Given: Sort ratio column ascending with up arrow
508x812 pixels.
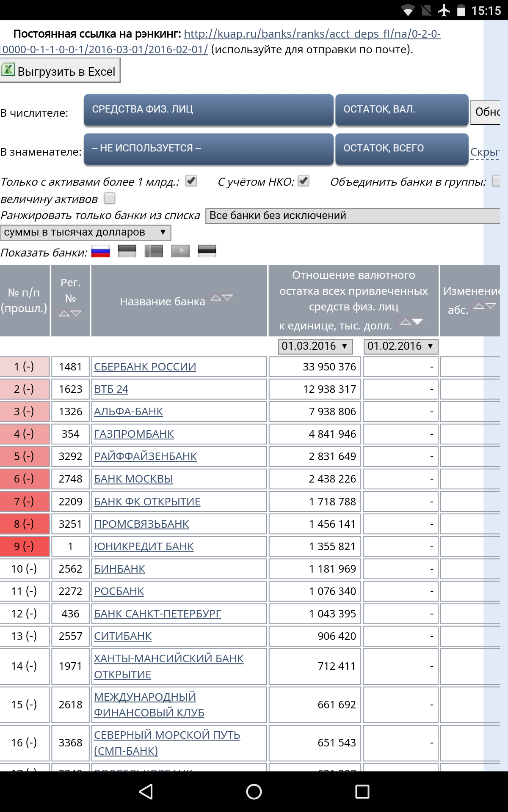Looking at the screenshot, I should click(406, 322).
